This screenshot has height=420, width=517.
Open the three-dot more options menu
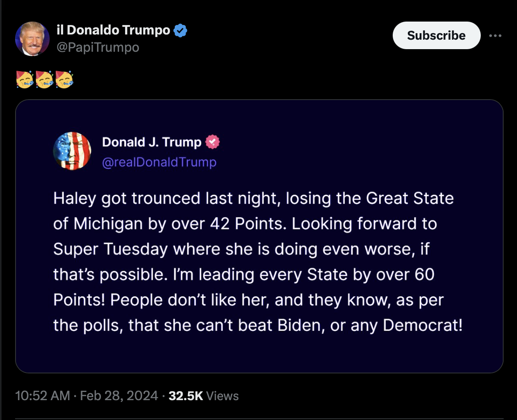[x=495, y=36]
